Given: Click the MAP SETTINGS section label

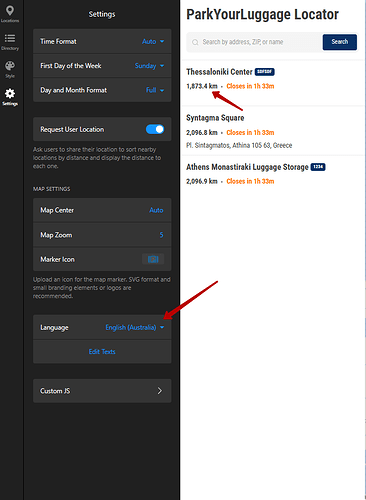Looking at the screenshot, I should pyautogui.click(x=52, y=189).
